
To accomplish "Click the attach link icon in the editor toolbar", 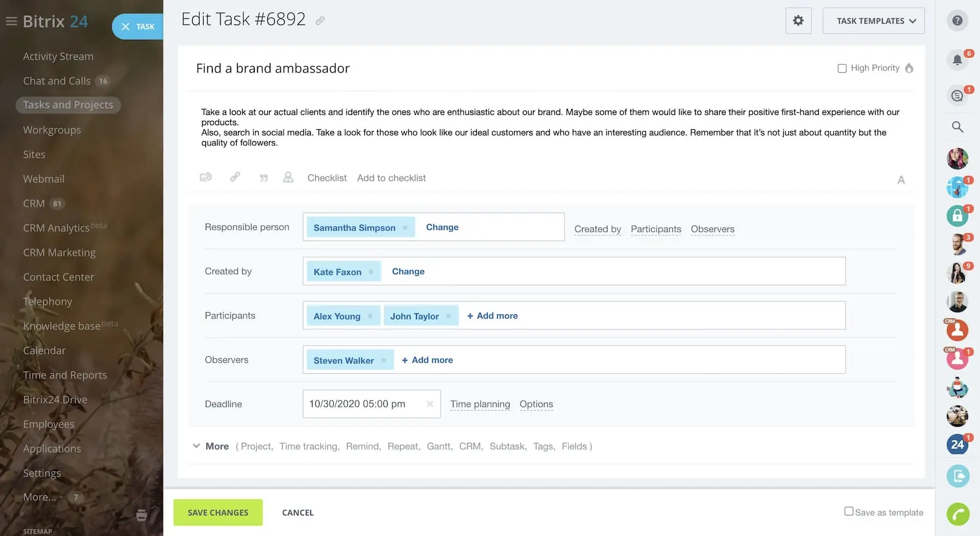I will click(x=235, y=177).
